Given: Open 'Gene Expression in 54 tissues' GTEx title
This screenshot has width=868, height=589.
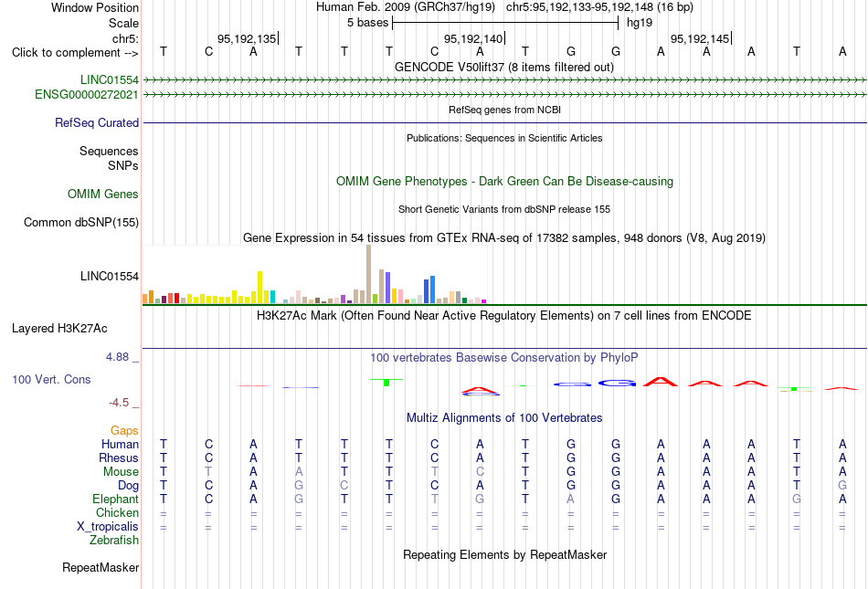Looking at the screenshot, I should click(x=504, y=237).
